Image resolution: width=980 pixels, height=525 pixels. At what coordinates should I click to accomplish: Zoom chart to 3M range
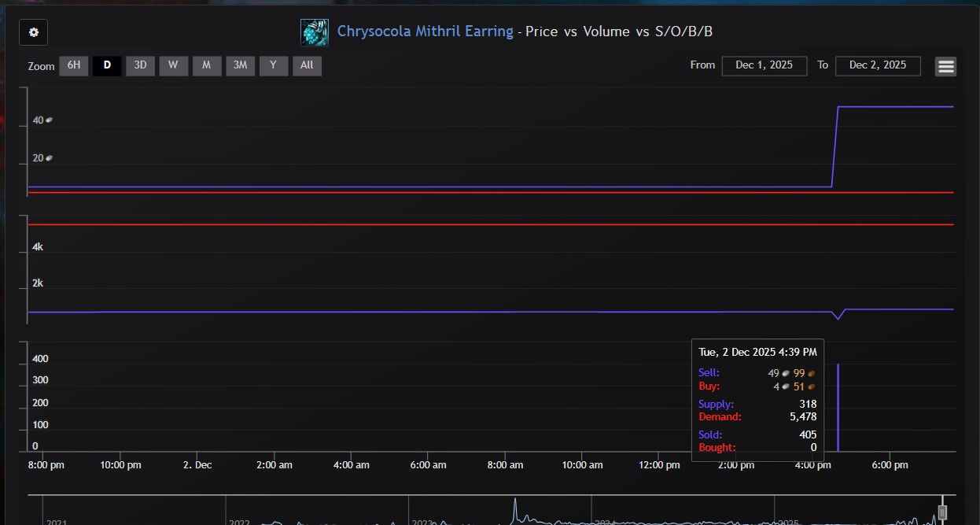tap(240, 65)
